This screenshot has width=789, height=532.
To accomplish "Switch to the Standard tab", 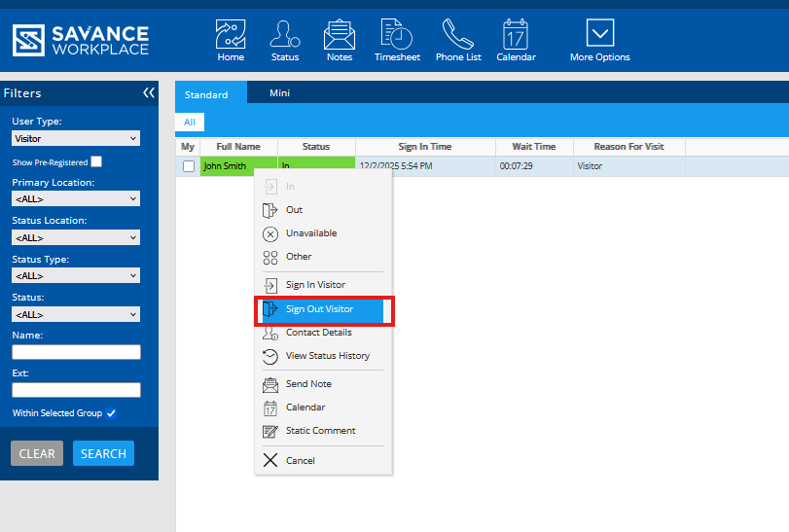I will click(x=211, y=93).
